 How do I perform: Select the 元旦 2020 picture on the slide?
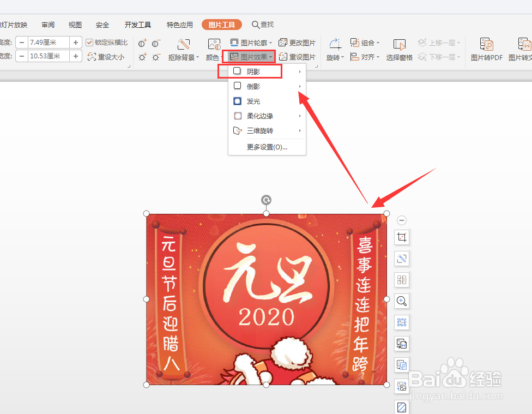tap(267, 299)
